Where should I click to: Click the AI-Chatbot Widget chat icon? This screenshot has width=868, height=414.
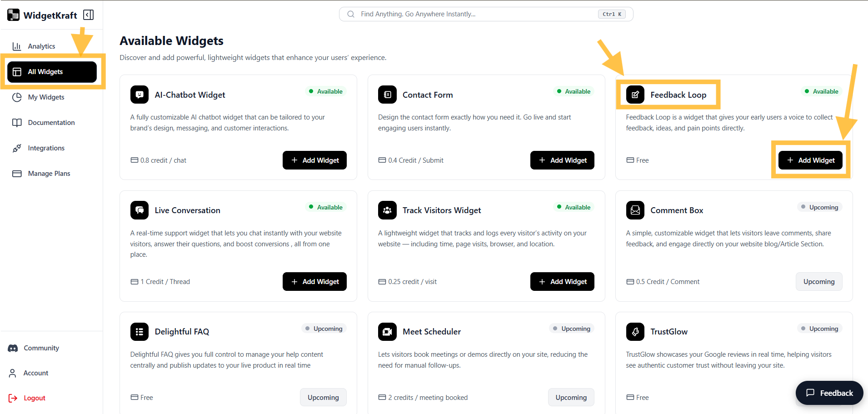[x=140, y=95]
